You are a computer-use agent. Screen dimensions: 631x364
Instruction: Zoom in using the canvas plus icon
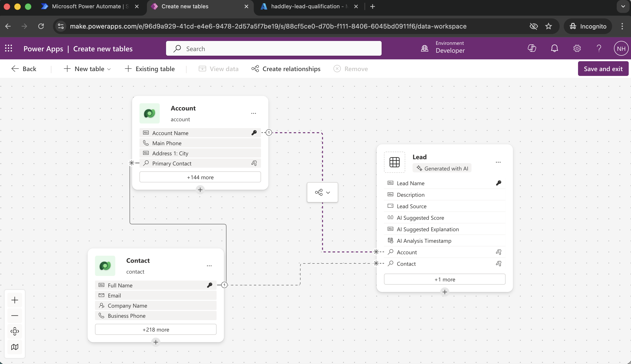15,300
